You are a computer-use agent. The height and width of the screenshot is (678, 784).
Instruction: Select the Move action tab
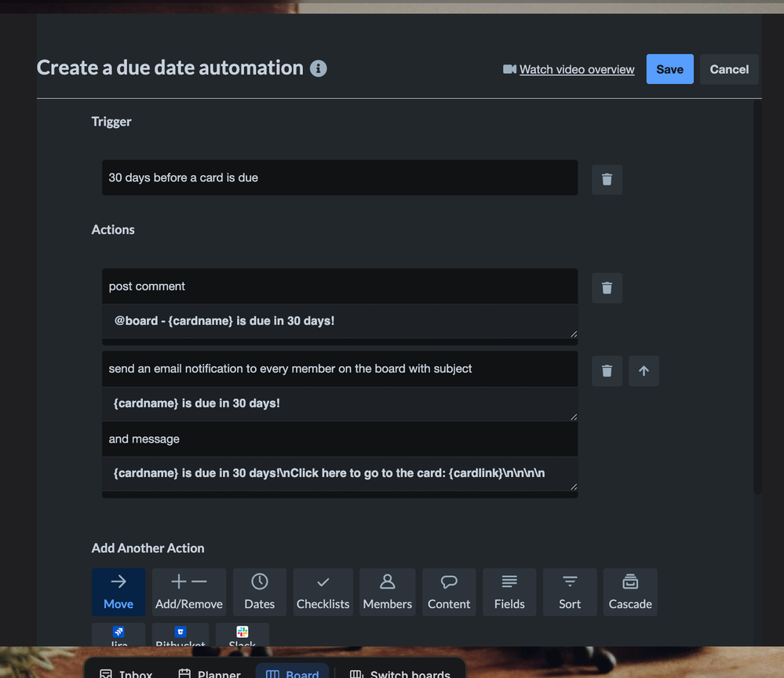tap(119, 592)
